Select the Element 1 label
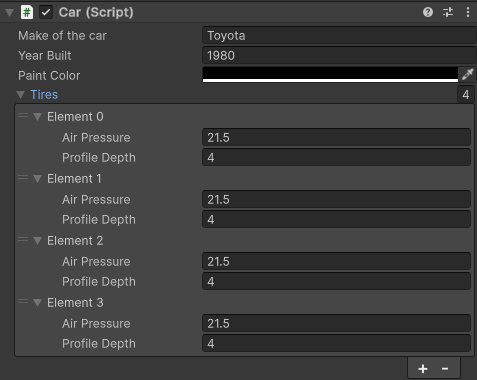The image size is (477, 380). [x=74, y=179]
